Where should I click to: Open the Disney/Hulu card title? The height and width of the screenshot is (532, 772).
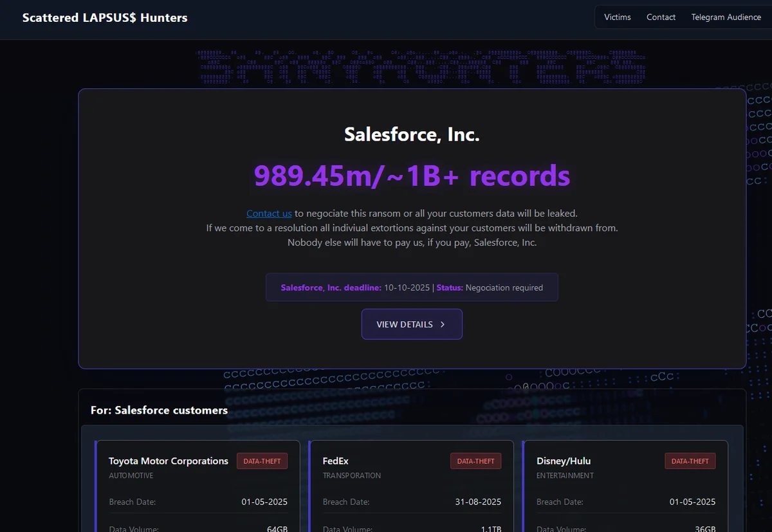(x=564, y=461)
